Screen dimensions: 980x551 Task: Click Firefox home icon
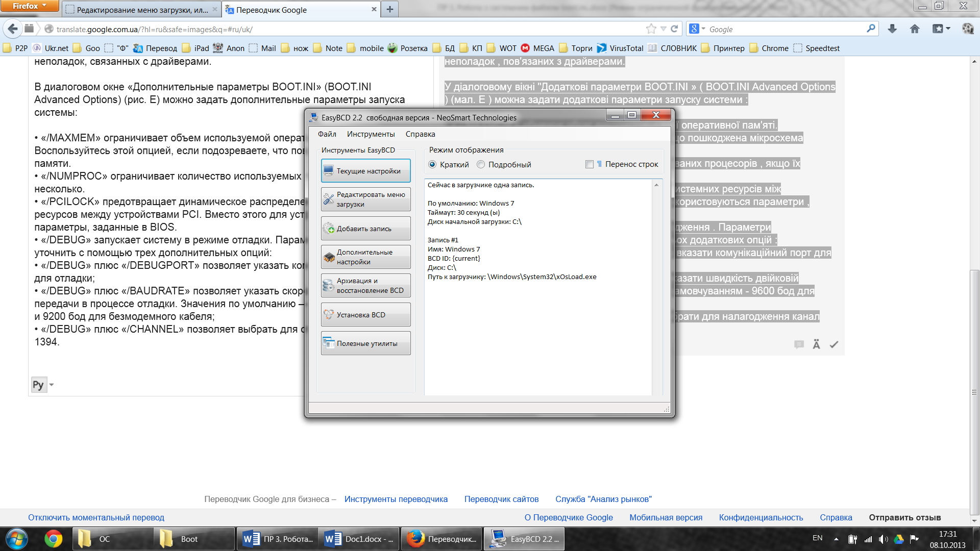(x=915, y=29)
